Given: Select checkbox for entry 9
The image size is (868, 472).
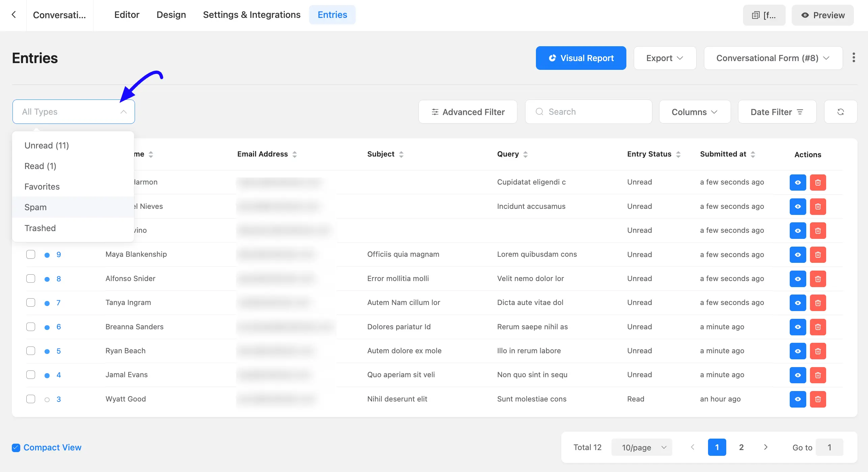Looking at the screenshot, I should click(31, 254).
